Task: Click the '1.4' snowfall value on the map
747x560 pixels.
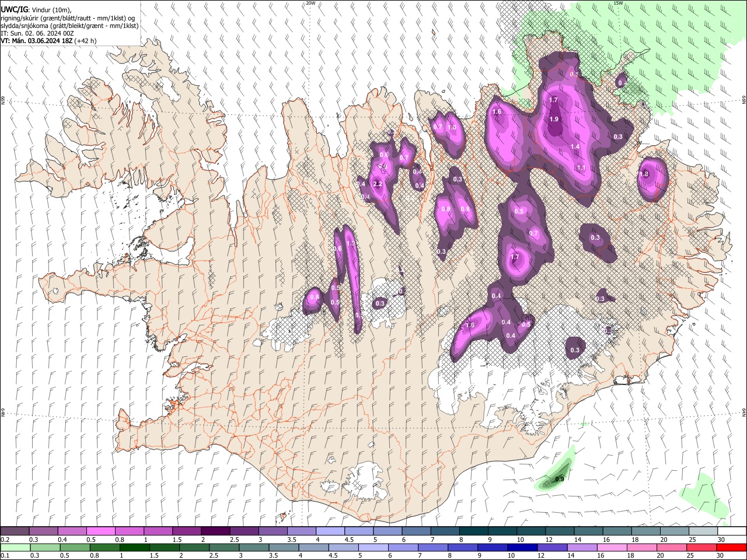Action: (575, 146)
